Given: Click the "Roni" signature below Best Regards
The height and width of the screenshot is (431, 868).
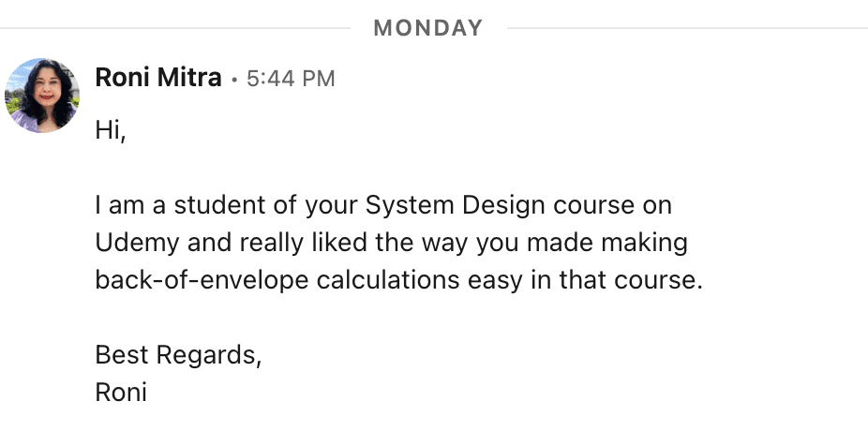Looking at the screenshot, I should (121, 392).
